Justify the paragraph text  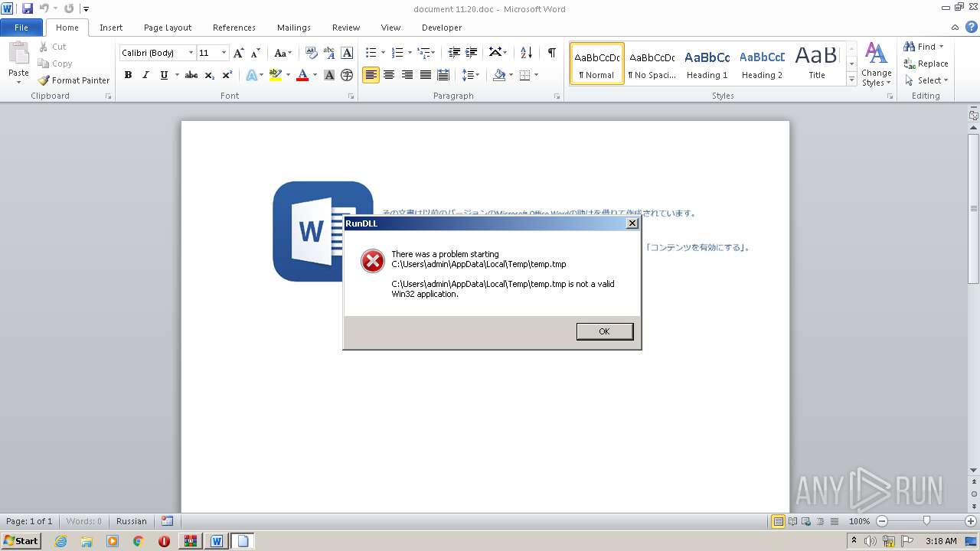(426, 75)
